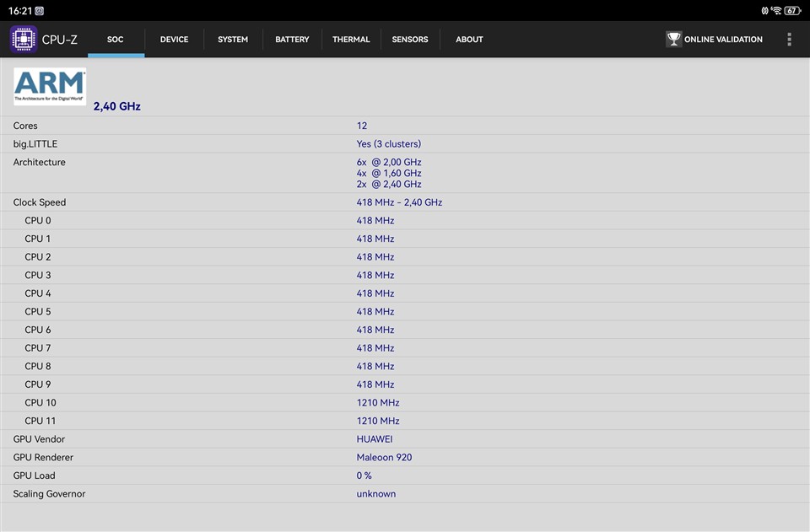Tap the big.LITTLE clusters row
This screenshot has height=532, width=810.
(x=405, y=144)
